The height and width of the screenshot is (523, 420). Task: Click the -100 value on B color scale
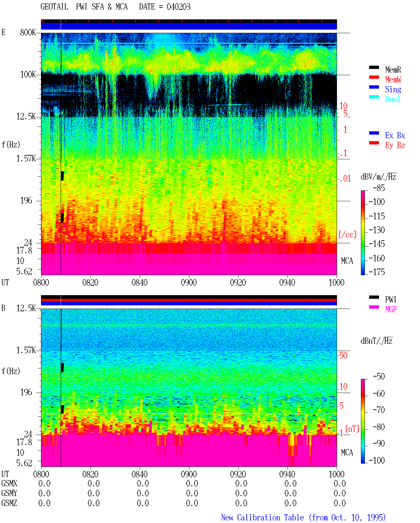point(377,460)
